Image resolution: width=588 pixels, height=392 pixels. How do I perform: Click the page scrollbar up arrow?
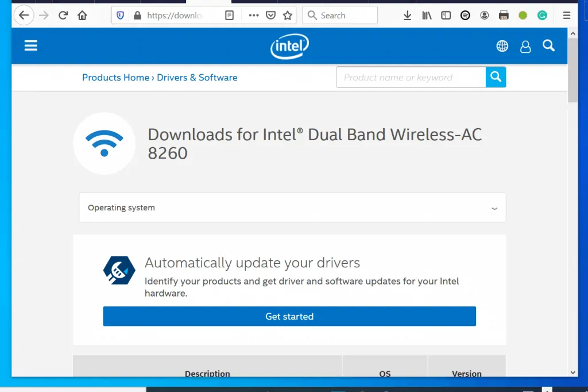572,34
